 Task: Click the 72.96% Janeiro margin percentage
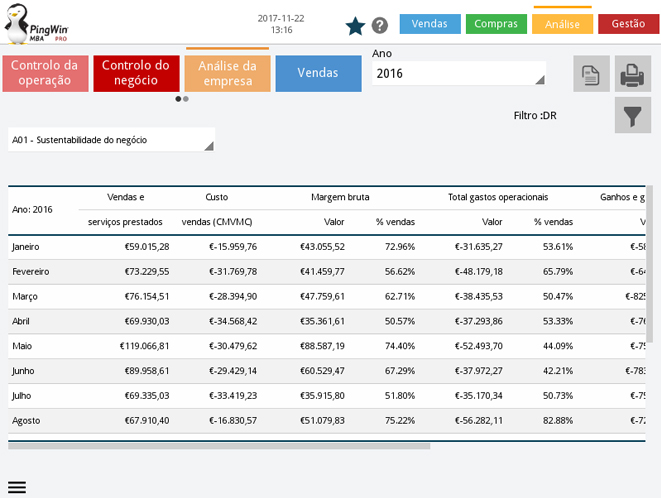[x=400, y=247]
